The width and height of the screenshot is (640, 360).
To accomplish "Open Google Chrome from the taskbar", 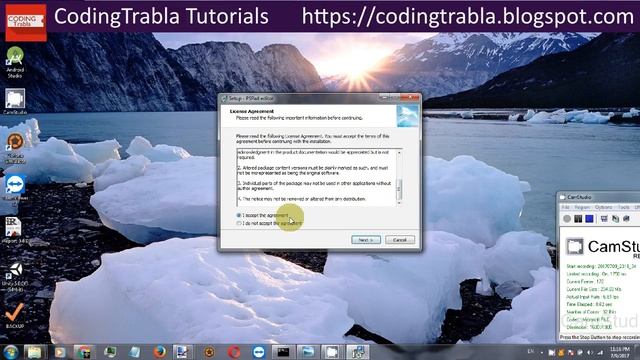I will click(84, 352).
